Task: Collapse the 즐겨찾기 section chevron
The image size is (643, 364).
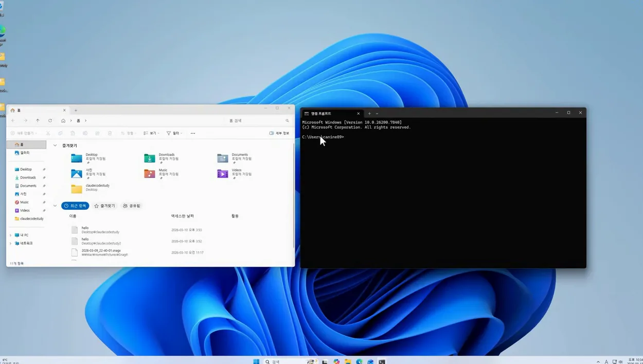Action: tap(55, 145)
